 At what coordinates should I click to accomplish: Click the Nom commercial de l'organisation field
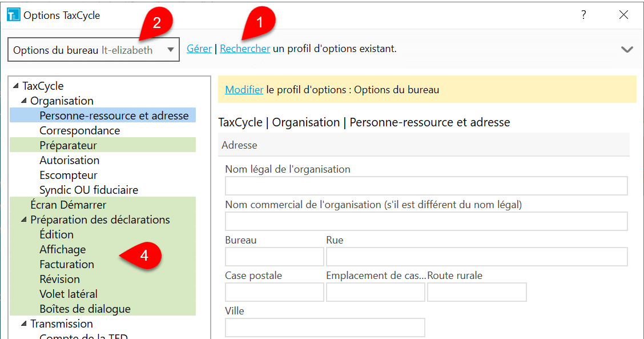point(426,221)
